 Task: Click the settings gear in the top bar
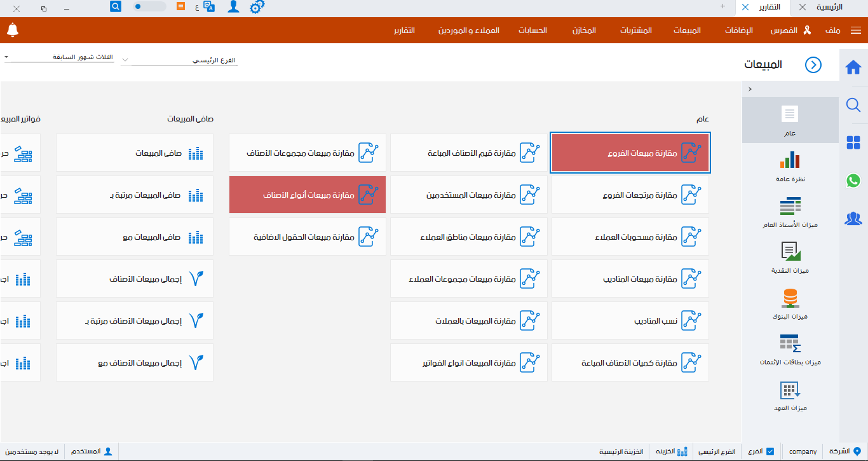[257, 8]
